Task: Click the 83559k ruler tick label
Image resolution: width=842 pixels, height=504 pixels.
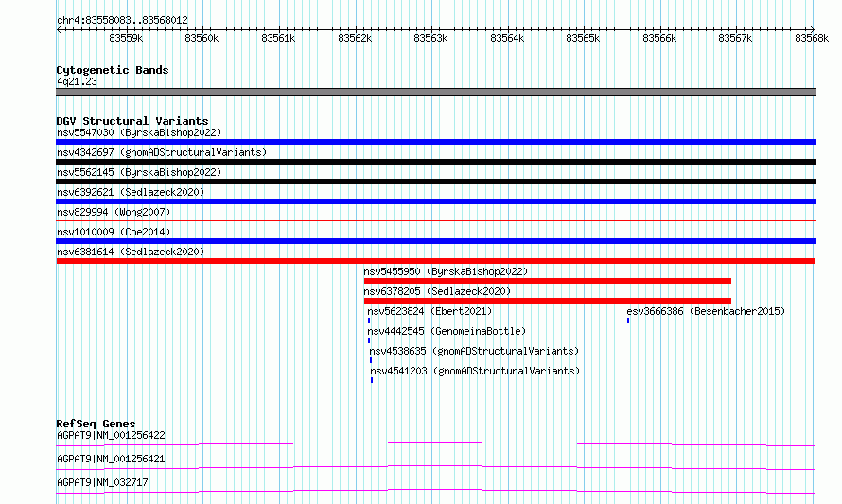Action: [126, 38]
